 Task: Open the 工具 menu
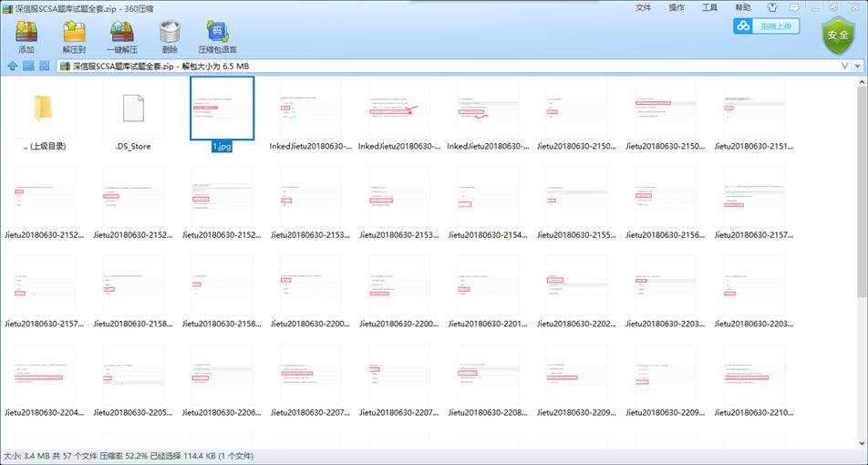click(x=709, y=7)
